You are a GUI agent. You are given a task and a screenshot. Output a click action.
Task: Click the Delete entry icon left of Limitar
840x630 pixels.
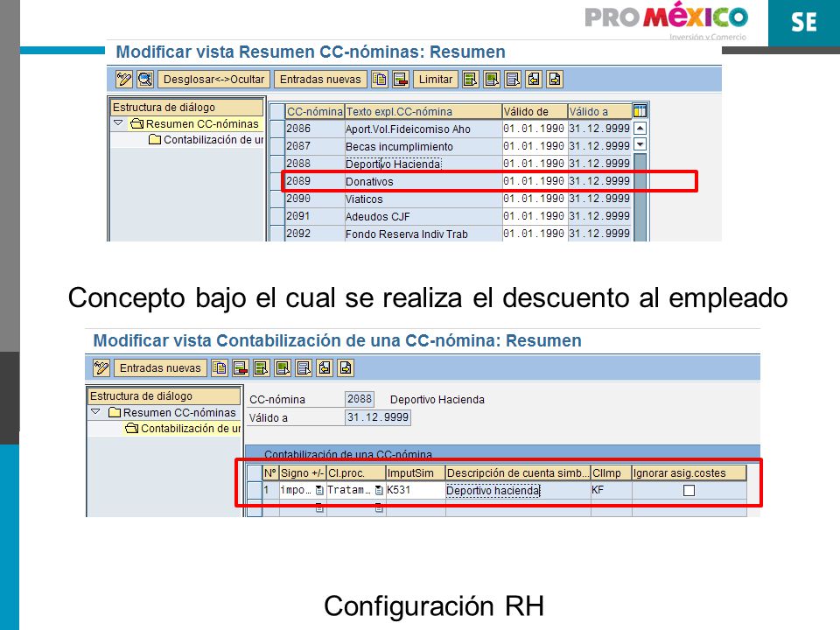click(x=401, y=80)
